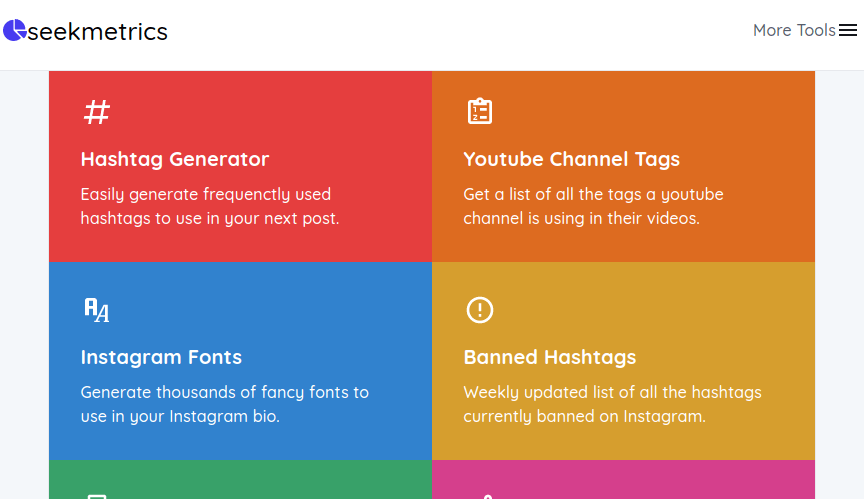Click the exclamation circle warning icon
This screenshot has width=864, height=499.
coord(480,310)
